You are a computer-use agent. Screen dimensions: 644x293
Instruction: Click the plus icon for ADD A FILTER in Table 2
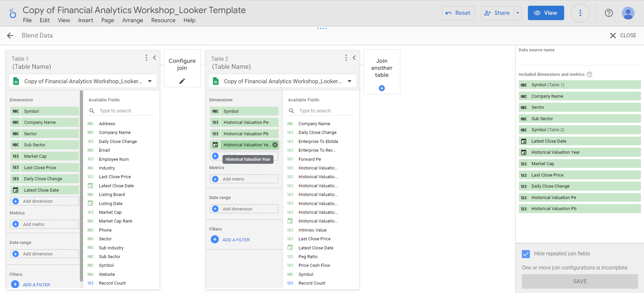pyautogui.click(x=215, y=240)
